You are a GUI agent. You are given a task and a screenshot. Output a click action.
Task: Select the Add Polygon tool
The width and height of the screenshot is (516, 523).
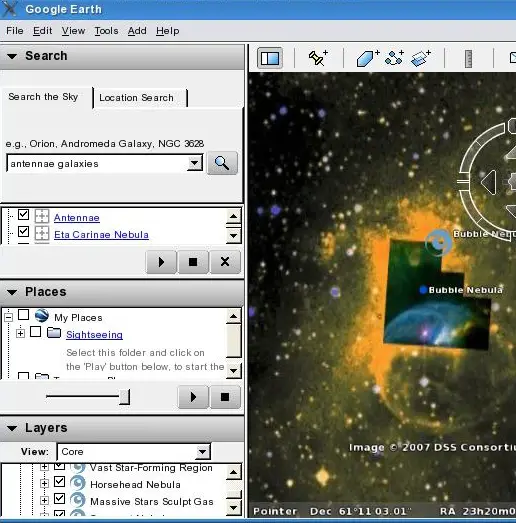coord(368,58)
